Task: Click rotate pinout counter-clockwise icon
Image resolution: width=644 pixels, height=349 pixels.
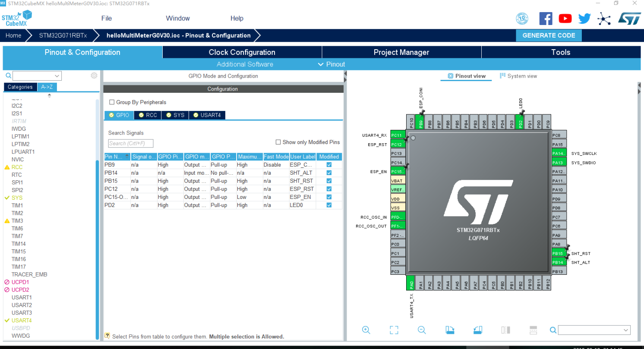Action: click(x=477, y=330)
